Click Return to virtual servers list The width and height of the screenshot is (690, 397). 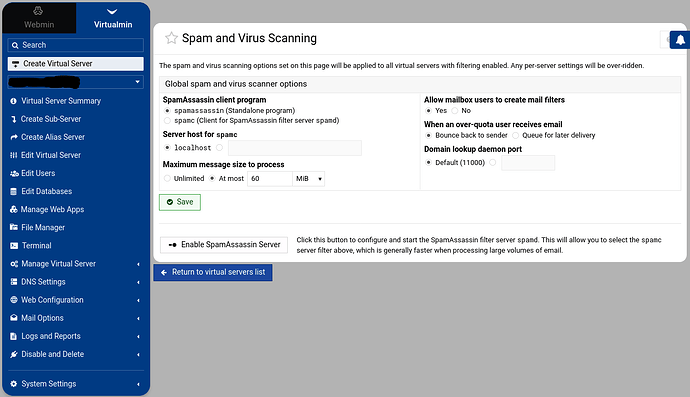tap(213, 272)
